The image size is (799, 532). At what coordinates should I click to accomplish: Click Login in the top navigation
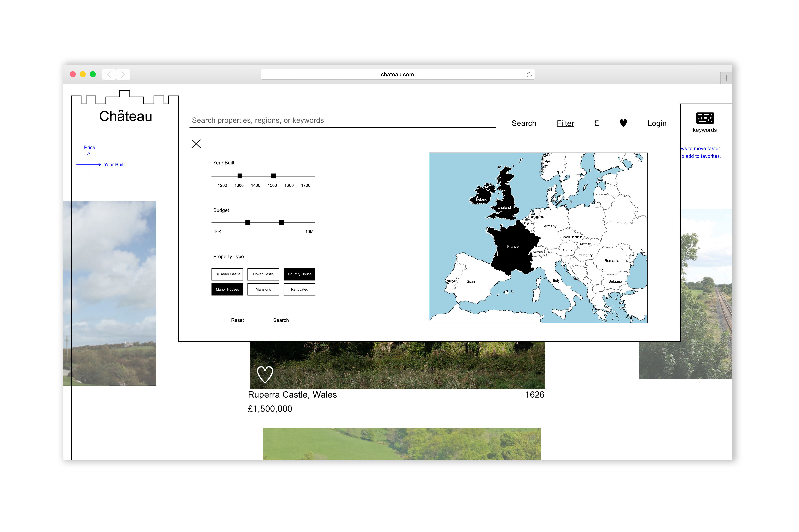(x=656, y=123)
